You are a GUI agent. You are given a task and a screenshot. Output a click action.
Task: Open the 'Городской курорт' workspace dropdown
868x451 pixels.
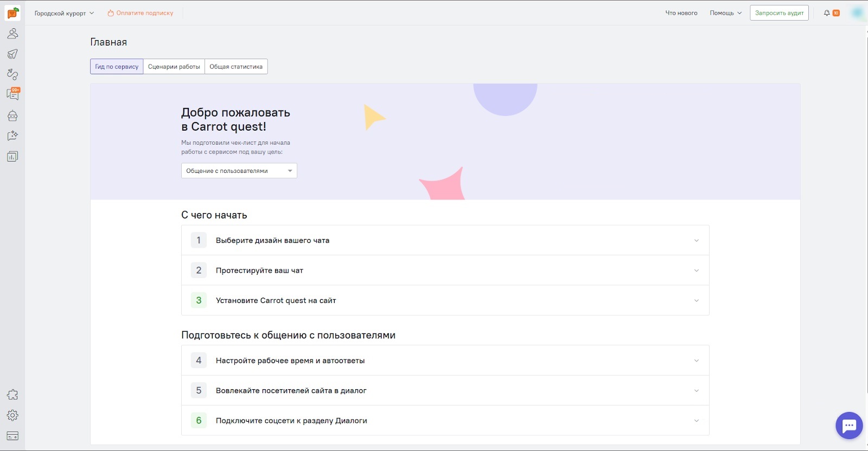64,13
